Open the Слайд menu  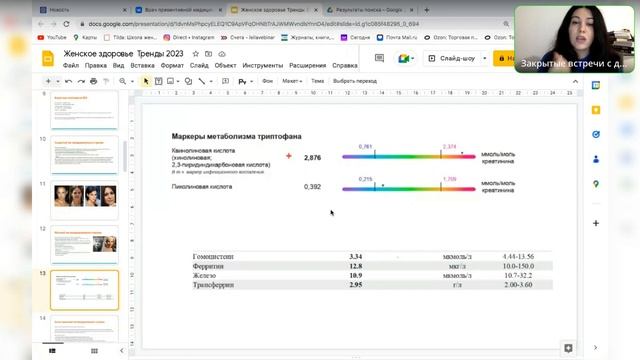199,65
